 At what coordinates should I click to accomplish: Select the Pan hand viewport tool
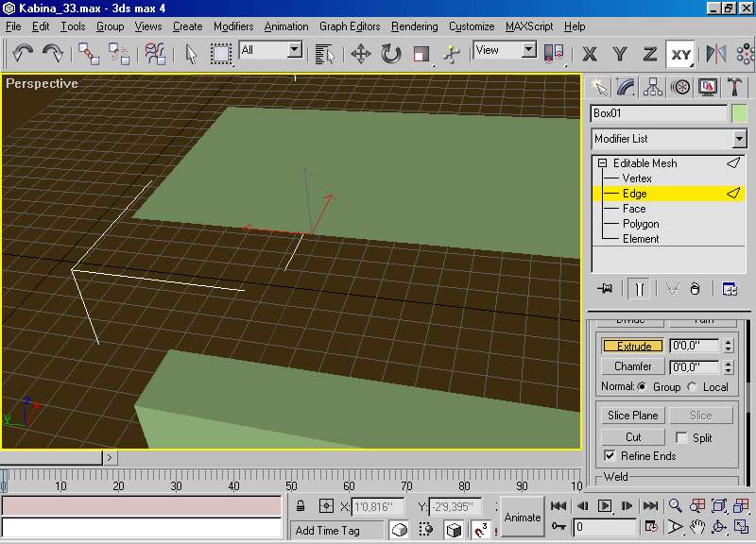(x=697, y=527)
